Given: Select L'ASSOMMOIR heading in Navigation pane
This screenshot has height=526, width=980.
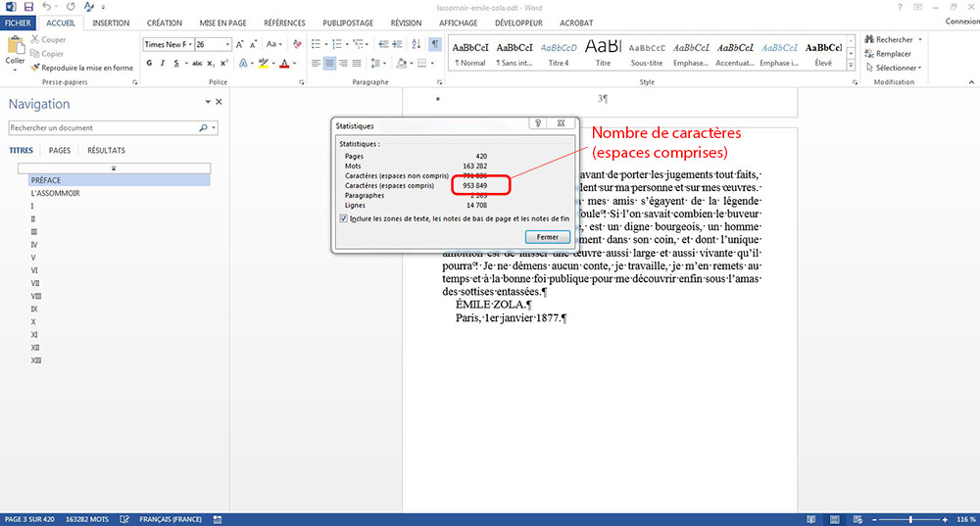Looking at the screenshot, I should [x=55, y=193].
